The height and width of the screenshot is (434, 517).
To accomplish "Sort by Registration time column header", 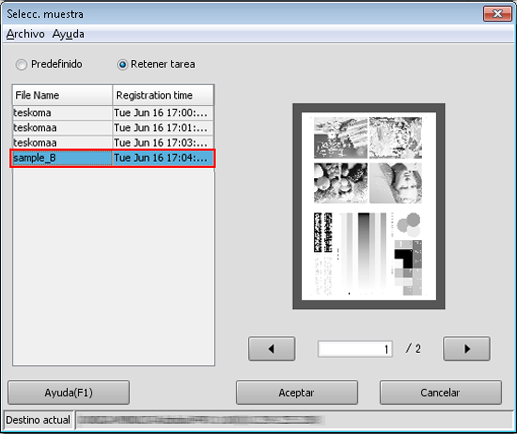I will pyautogui.click(x=163, y=95).
